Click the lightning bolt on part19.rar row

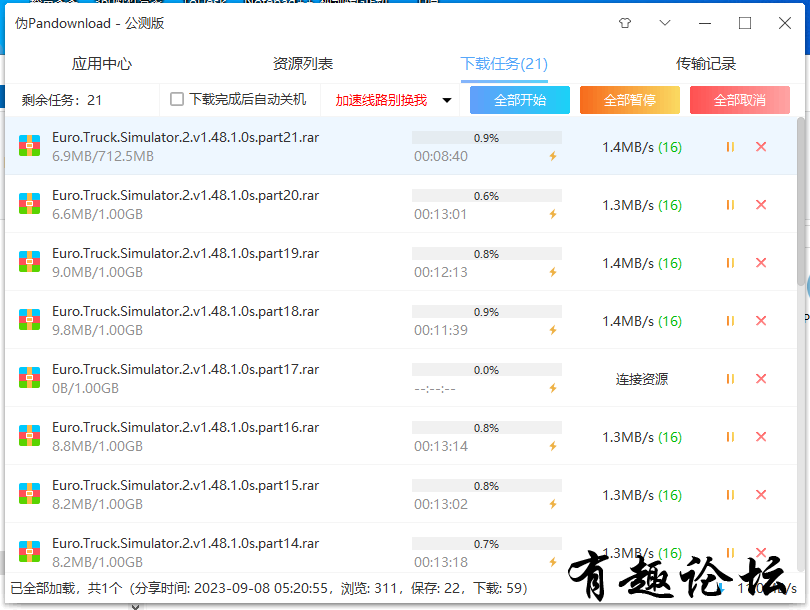point(553,272)
